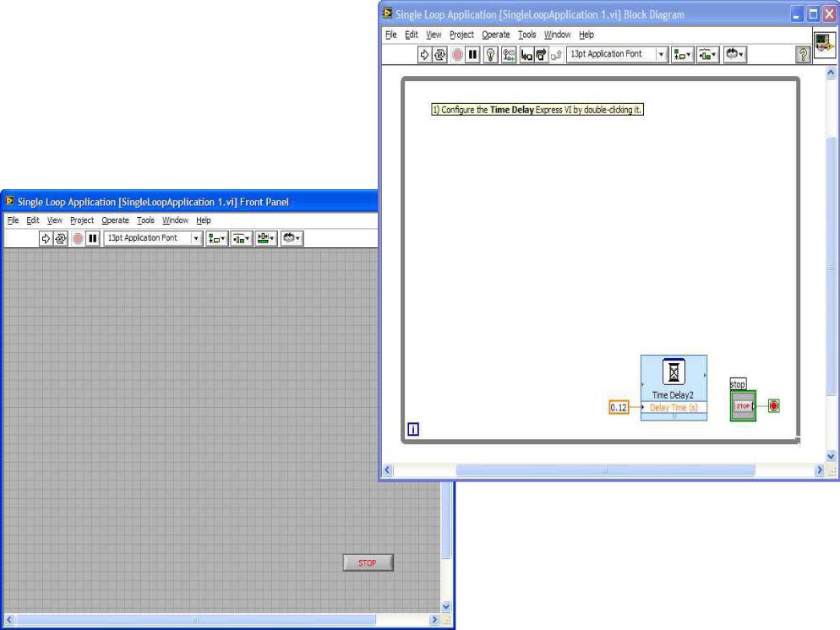Screen dimensions: 840x630
Task: Click Delay Time (s) terminal label
Action: [x=674, y=407]
